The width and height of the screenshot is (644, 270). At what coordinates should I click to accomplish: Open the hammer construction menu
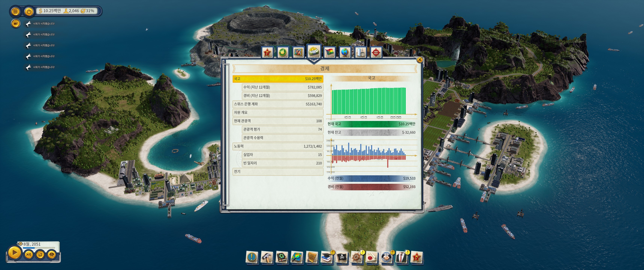tap(267, 257)
